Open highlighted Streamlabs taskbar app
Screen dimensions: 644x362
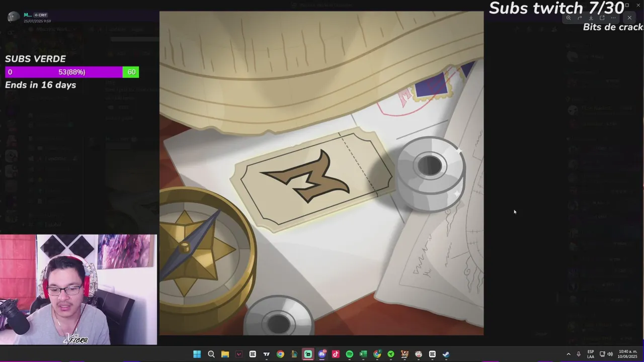point(308,354)
